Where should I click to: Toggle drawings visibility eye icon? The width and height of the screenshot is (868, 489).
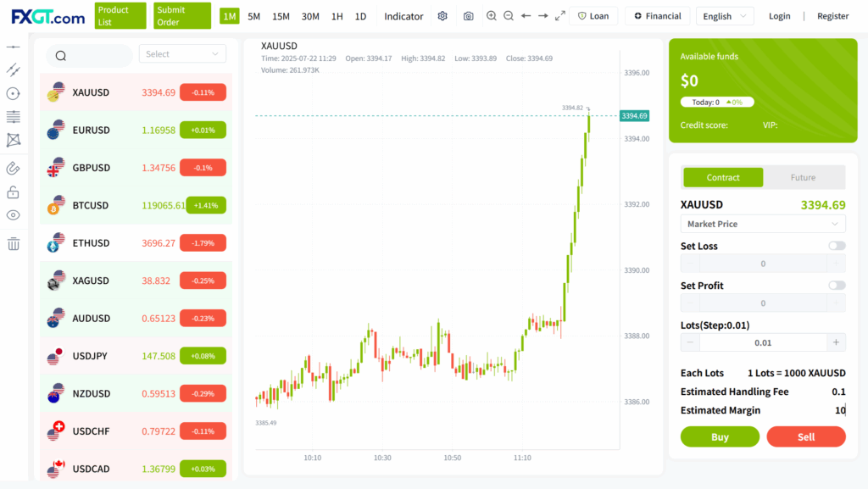pos(13,215)
